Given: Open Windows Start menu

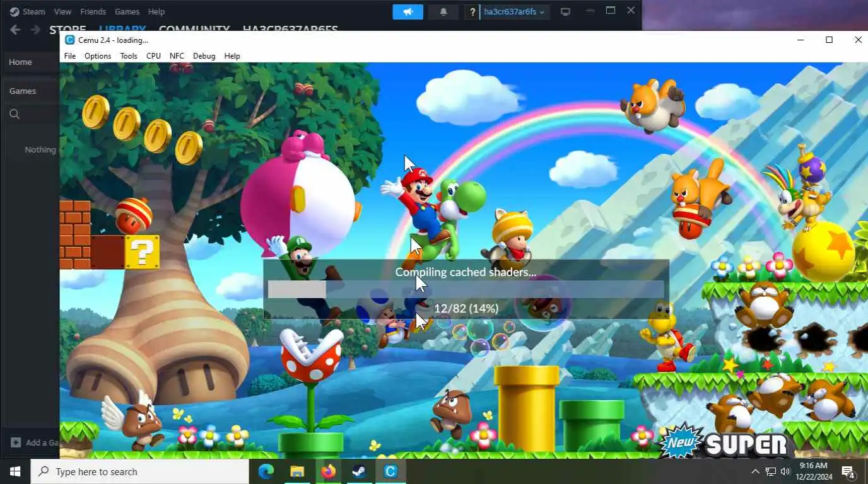Looking at the screenshot, I should point(15,471).
